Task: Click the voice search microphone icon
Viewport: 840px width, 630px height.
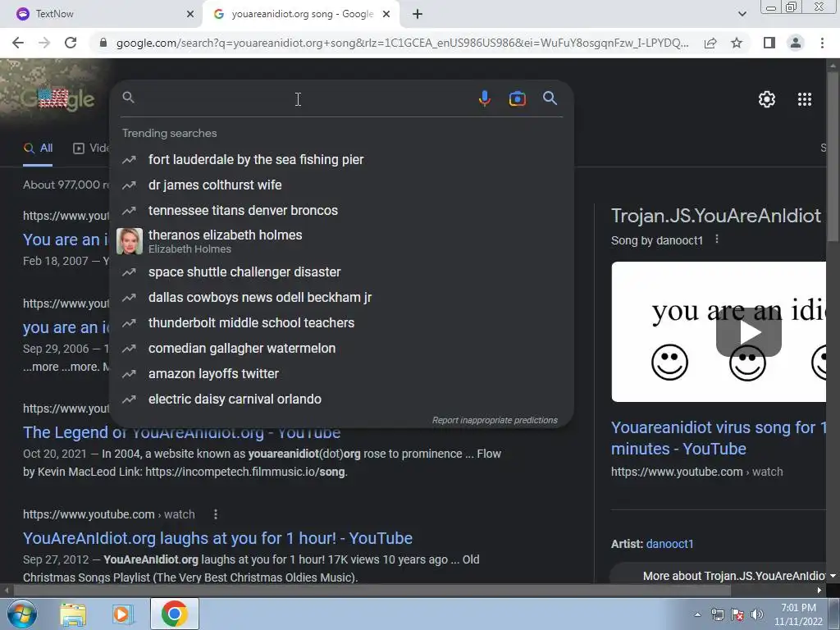Action: [x=484, y=98]
